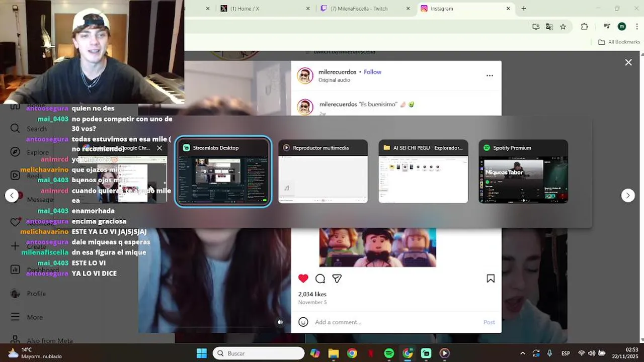Click the Buscar taskbar search box
This screenshot has height=362, width=644.
[259, 353]
